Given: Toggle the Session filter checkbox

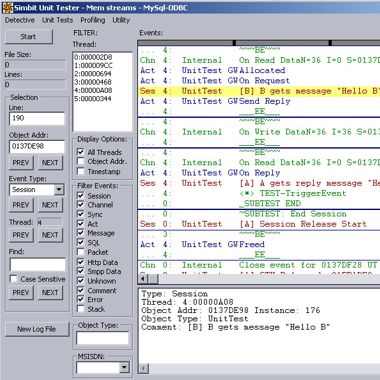Looking at the screenshot, I should (81, 196).
